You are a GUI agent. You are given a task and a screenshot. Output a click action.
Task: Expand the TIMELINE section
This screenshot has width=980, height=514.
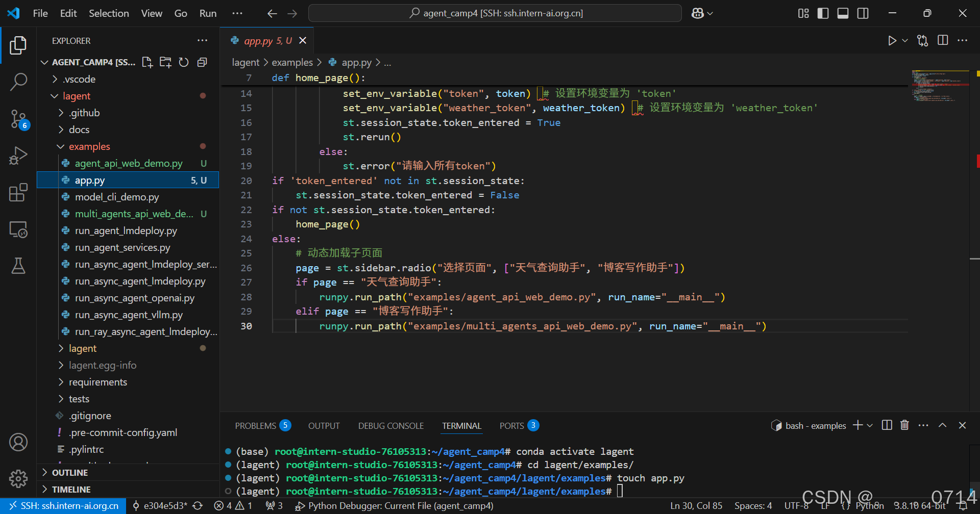[128, 490]
